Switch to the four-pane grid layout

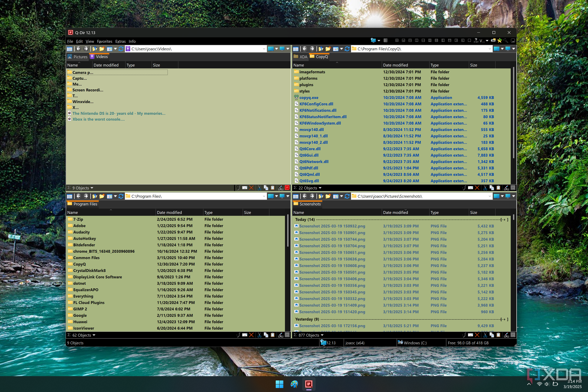397,41
